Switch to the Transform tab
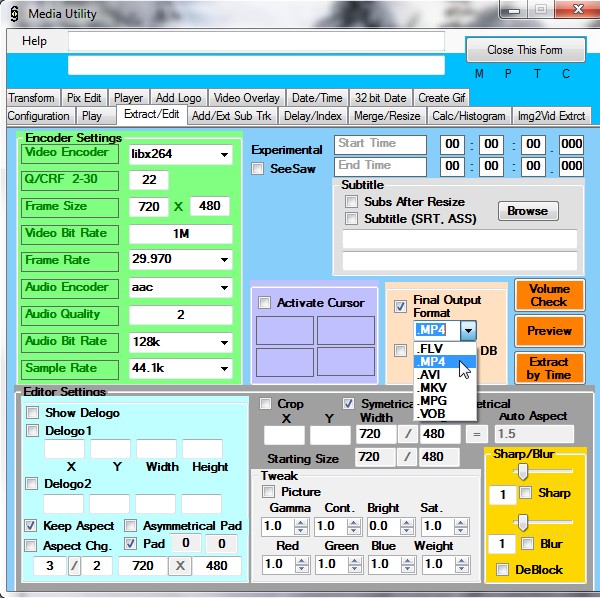Image resolution: width=600 pixels, height=598 pixels. pyautogui.click(x=32, y=98)
